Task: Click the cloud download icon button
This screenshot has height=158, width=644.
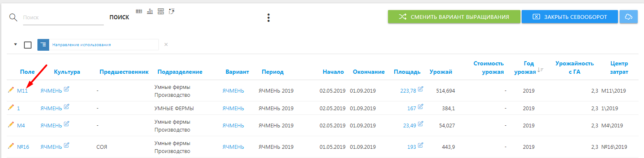Action: tap(629, 17)
